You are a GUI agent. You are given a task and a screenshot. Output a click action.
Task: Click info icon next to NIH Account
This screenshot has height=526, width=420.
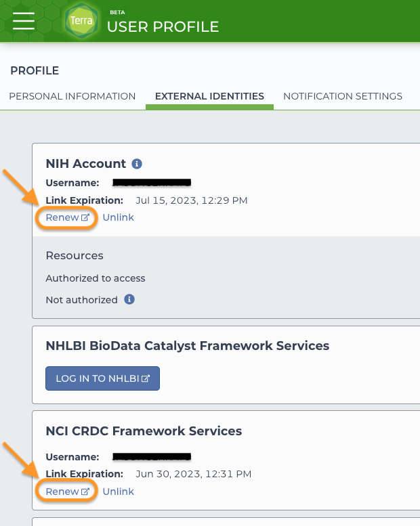pos(137,164)
